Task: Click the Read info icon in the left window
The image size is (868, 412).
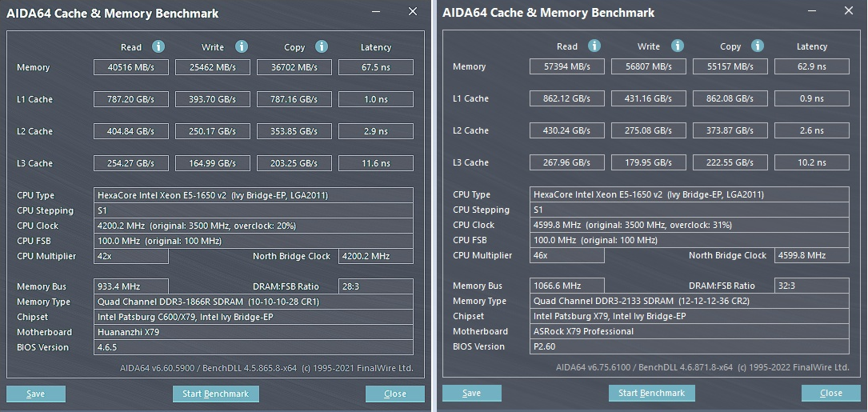Action: click(158, 47)
